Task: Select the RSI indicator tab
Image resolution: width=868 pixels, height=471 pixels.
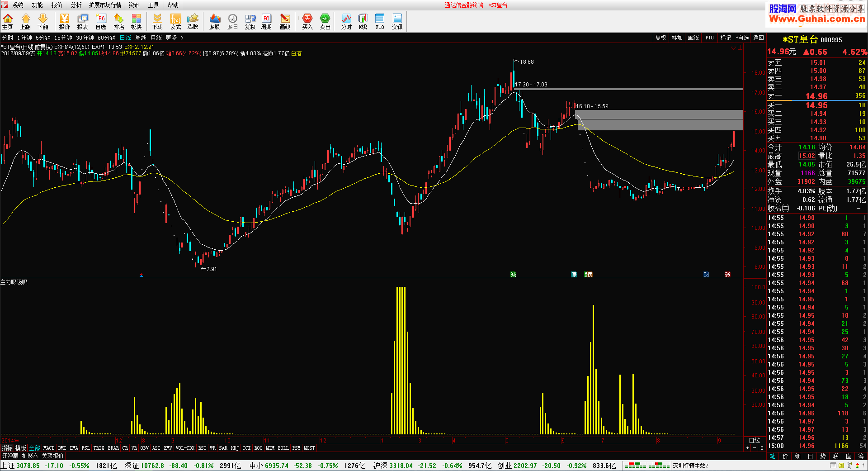Action: point(202,448)
